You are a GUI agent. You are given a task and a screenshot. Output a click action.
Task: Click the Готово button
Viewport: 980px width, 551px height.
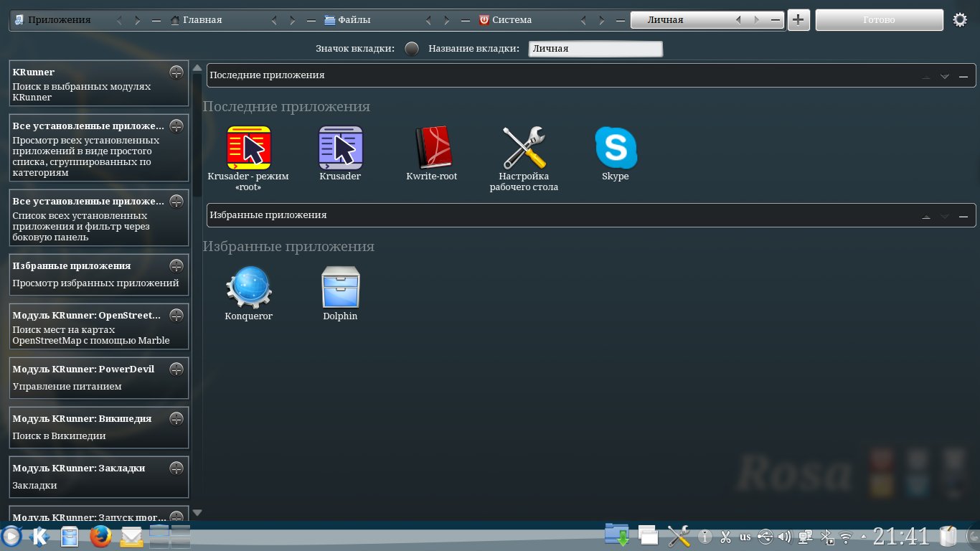point(879,20)
